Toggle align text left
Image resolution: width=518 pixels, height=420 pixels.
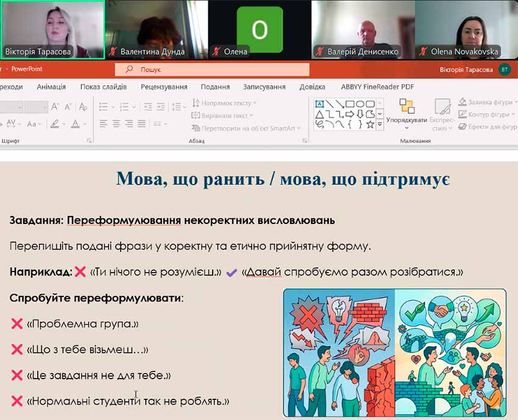(x=103, y=124)
